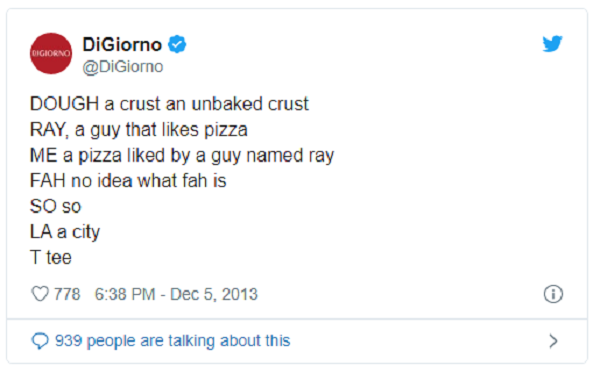Viewport: 600px width, 373px height.
Task: Click the 'SO so' line of the tweet
Action: point(56,207)
